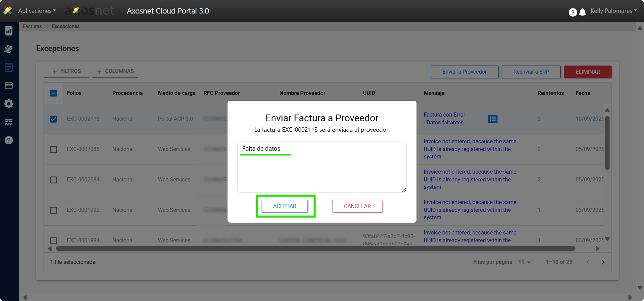
Task: Uncheck the EXC-0002113 row checkbox
Action: coord(53,119)
